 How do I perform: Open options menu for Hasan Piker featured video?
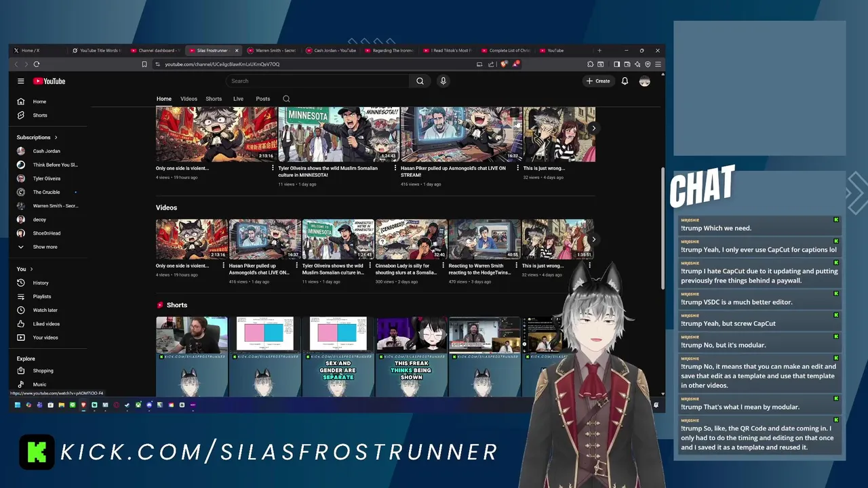517,168
